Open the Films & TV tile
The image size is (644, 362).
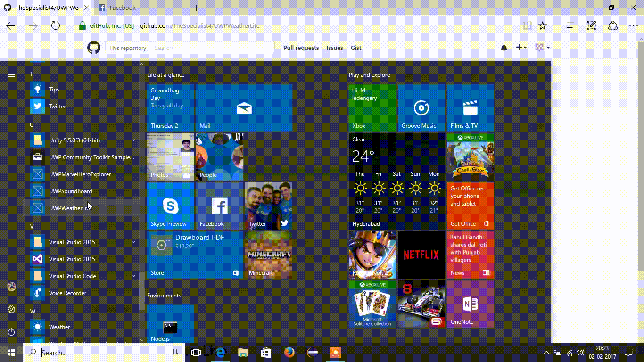(471, 108)
